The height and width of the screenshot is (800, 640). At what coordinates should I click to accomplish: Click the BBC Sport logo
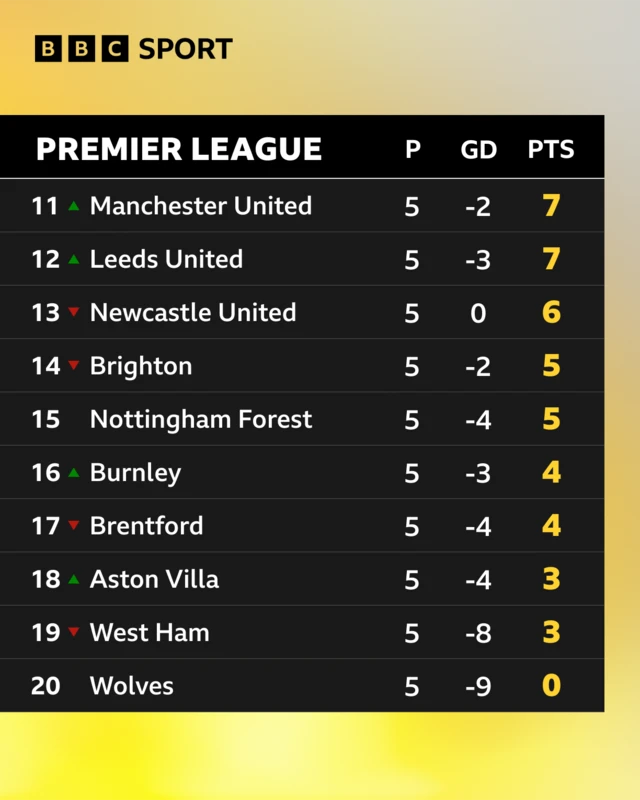pos(133,49)
